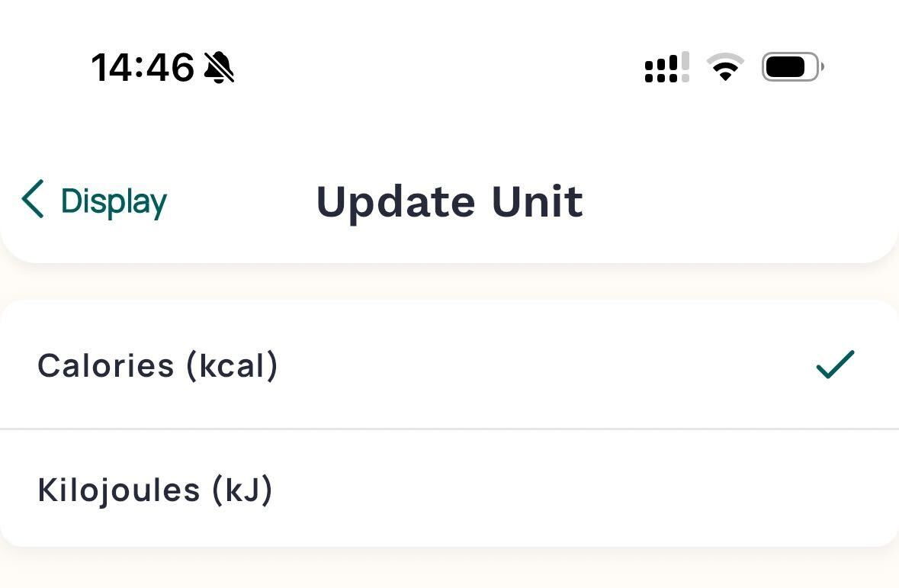Screen dimensions: 899x588
Task: Tap the cellular signal bars icon
Action: [666, 68]
